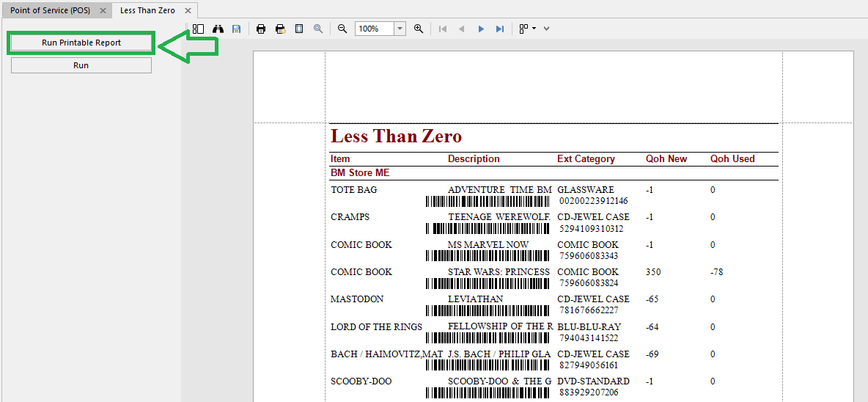Click the Run button
The image size is (868, 402).
[x=81, y=65]
